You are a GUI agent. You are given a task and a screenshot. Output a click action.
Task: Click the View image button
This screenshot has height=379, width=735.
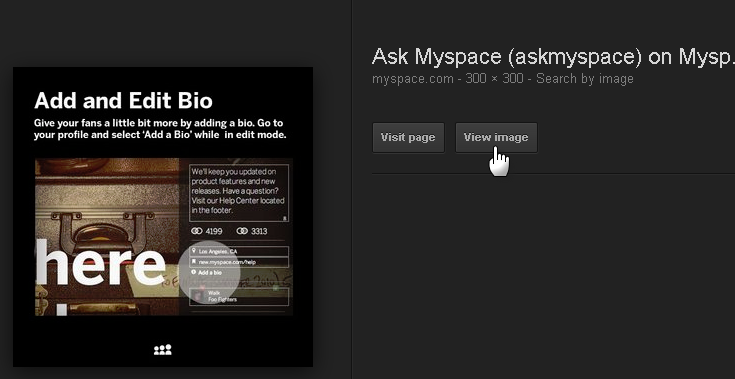496,137
